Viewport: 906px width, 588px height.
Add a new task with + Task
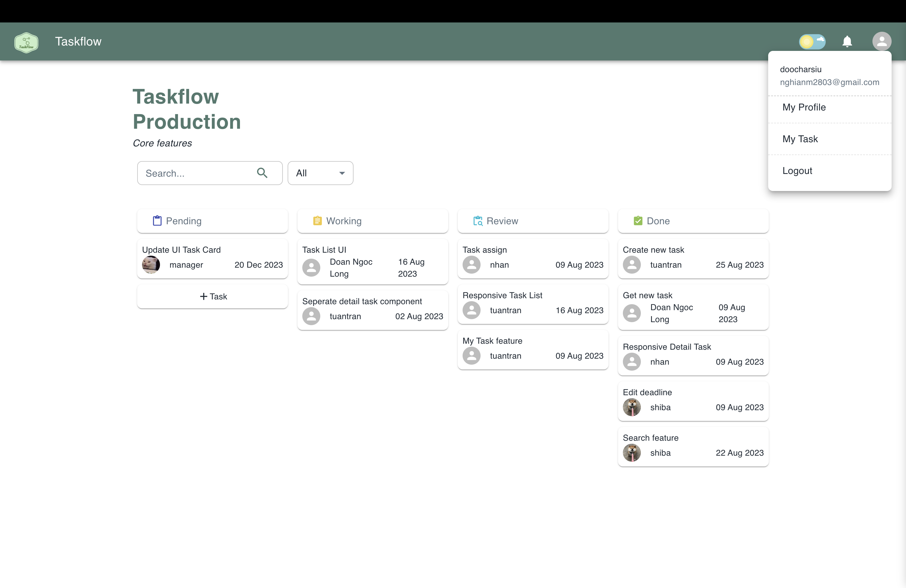pyautogui.click(x=212, y=296)
